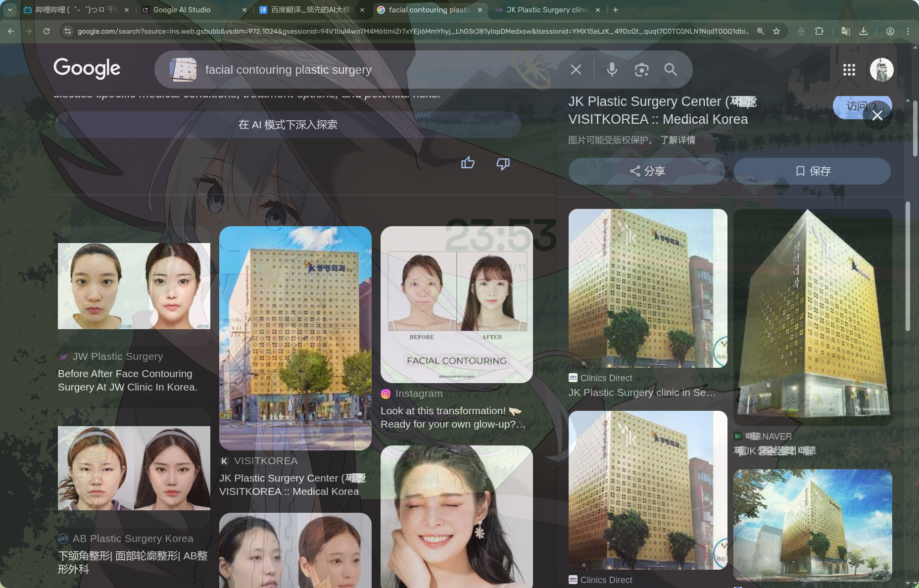Reload the current page
This screenshot has height=588, width=919.
coord(47,31)
